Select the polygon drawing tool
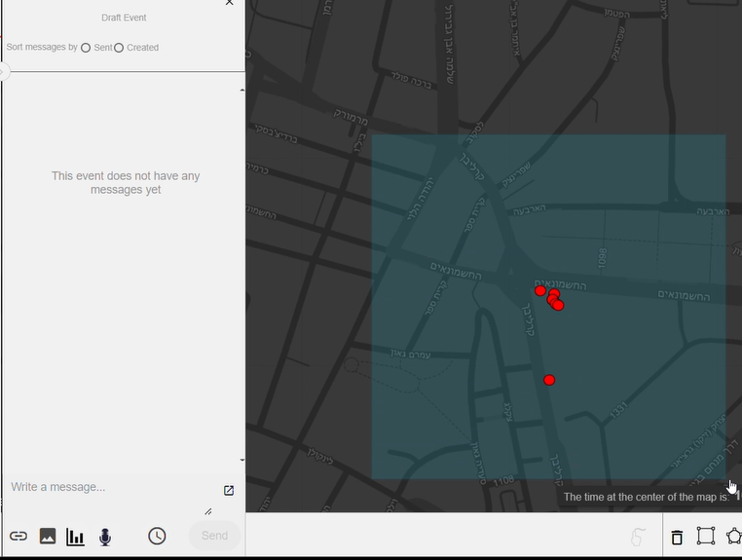Screen dimensions: 742x560 pos(733,536)
